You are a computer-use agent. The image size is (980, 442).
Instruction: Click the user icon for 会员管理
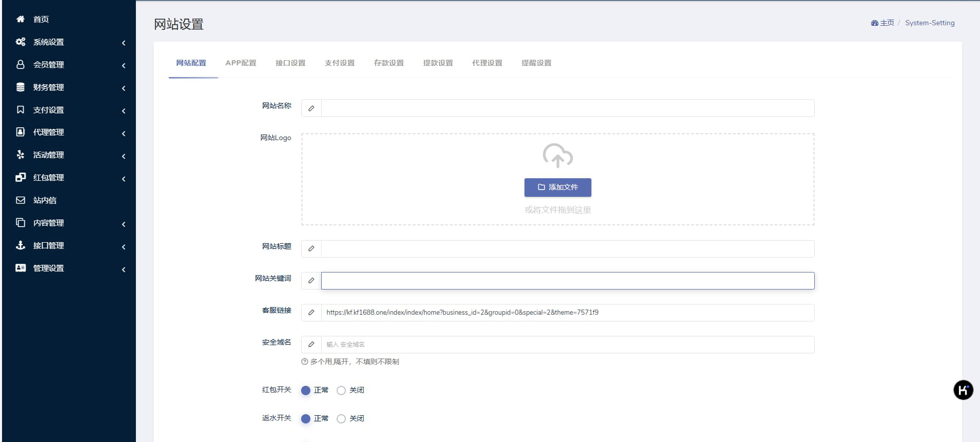click(21, 64)
